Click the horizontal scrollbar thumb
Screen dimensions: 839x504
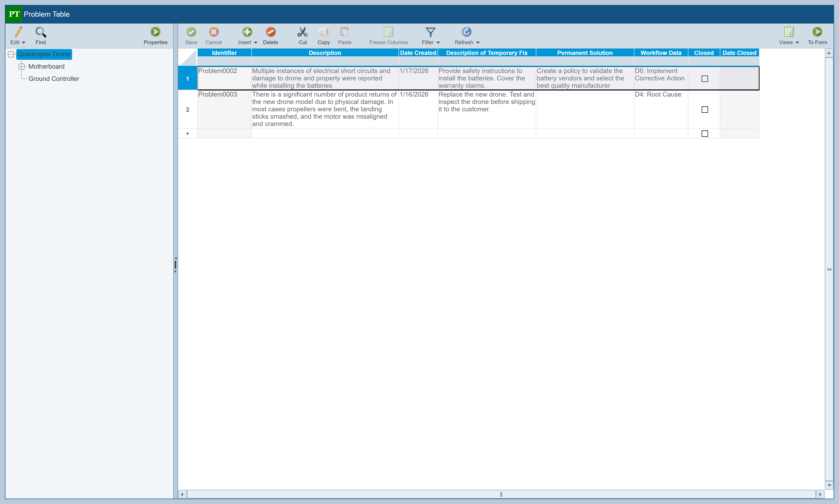tap(501, 494)
